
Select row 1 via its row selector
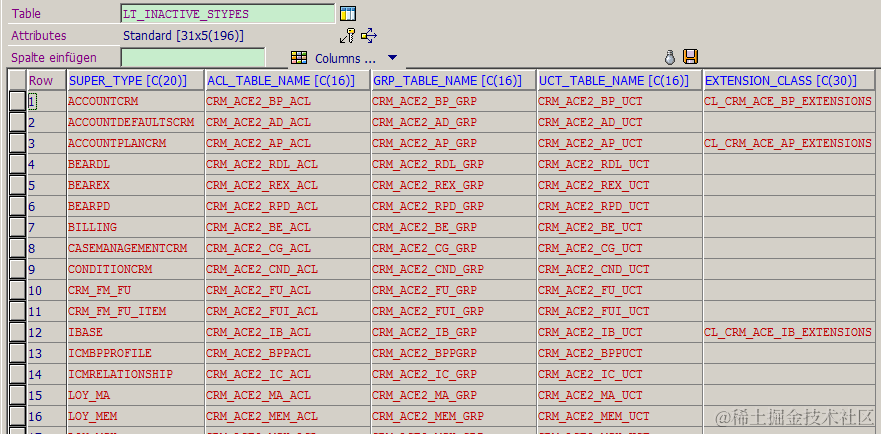(x=17, y=101)
